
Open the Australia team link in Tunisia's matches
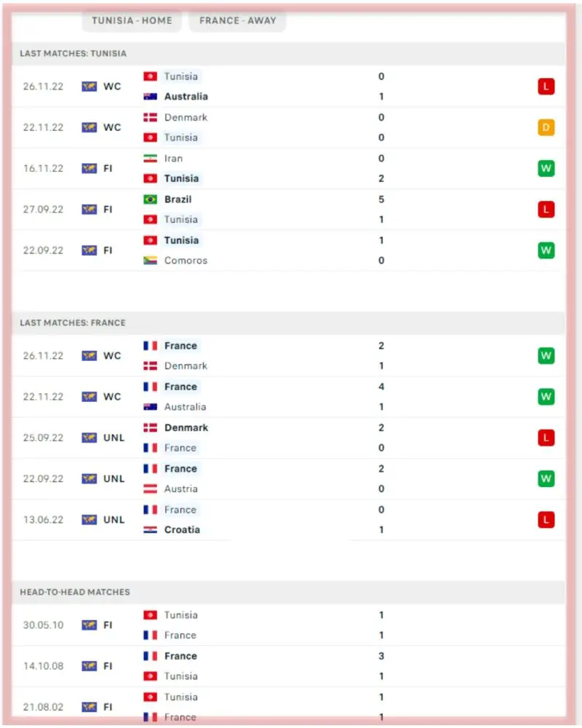[x=186, y=97]
